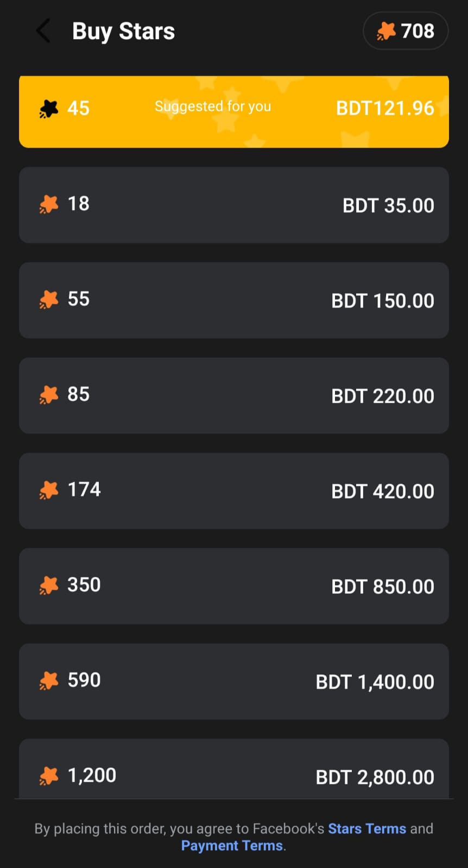This screenshot has width=468, height=868.
Task: Open the Payment Terms link
Action: click(x=232, y=846)
